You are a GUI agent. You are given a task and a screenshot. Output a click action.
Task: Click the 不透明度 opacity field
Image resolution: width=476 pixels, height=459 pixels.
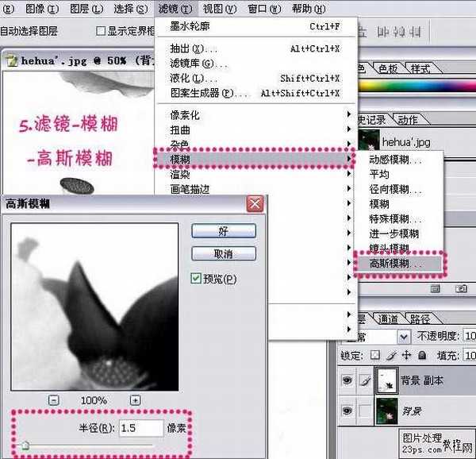470,336
